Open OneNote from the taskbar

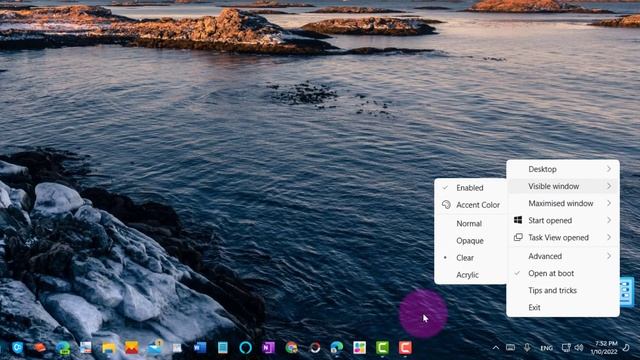(268, 348)
